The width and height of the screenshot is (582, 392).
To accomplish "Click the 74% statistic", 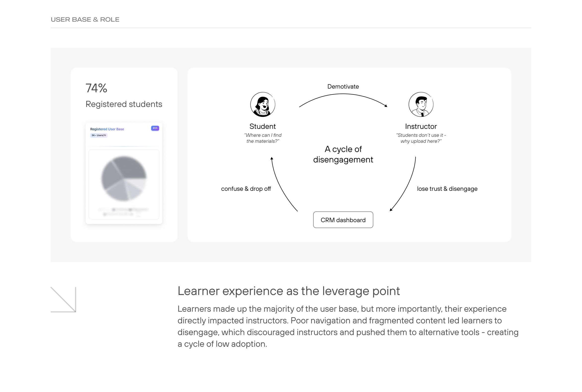I will click(x=96, y=88).
